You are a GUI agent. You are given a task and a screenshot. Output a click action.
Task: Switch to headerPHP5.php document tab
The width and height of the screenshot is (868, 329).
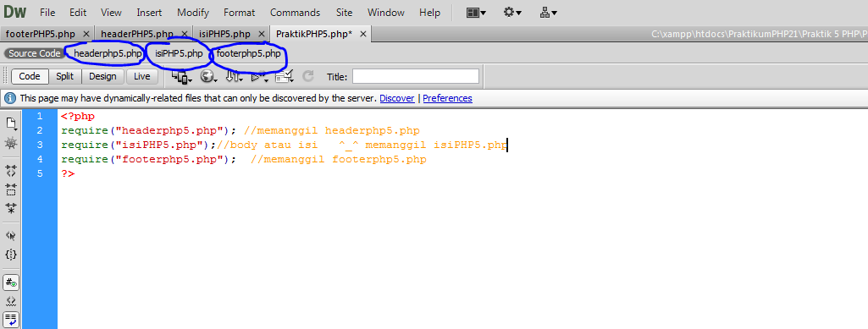pos(136,34)
